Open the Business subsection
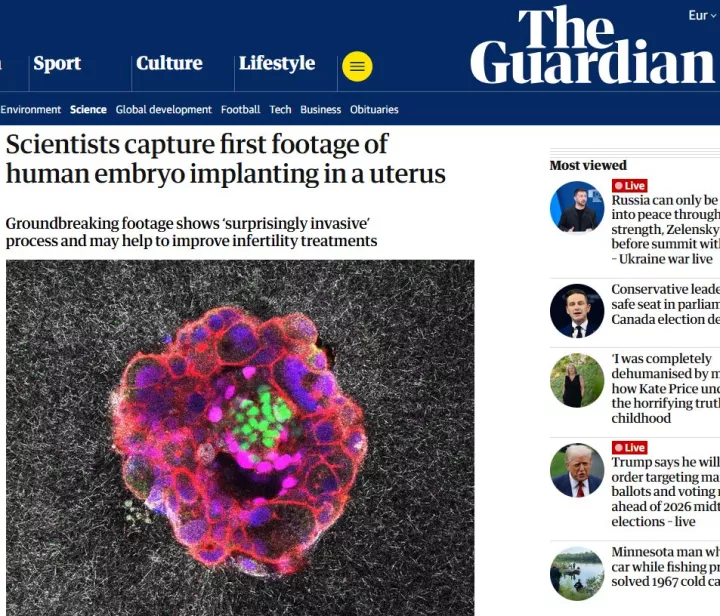 (321, 110)
